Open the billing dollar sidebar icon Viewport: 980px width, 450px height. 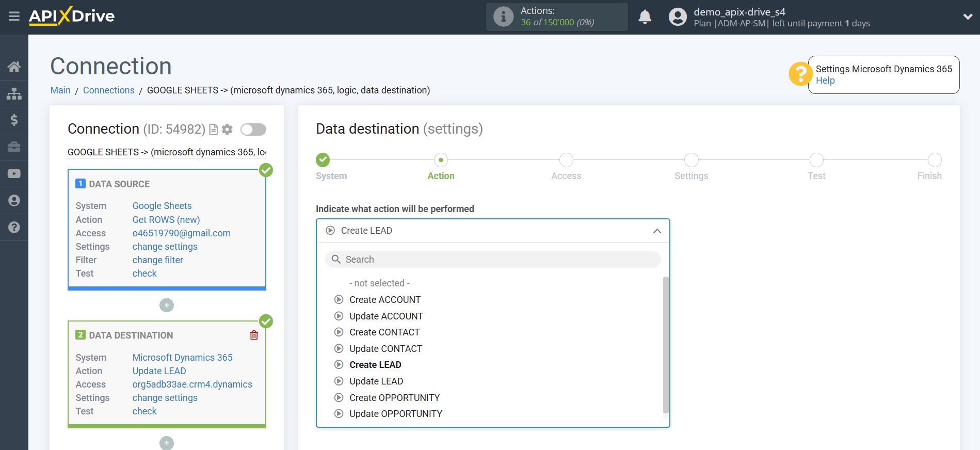tap(14, 120)
